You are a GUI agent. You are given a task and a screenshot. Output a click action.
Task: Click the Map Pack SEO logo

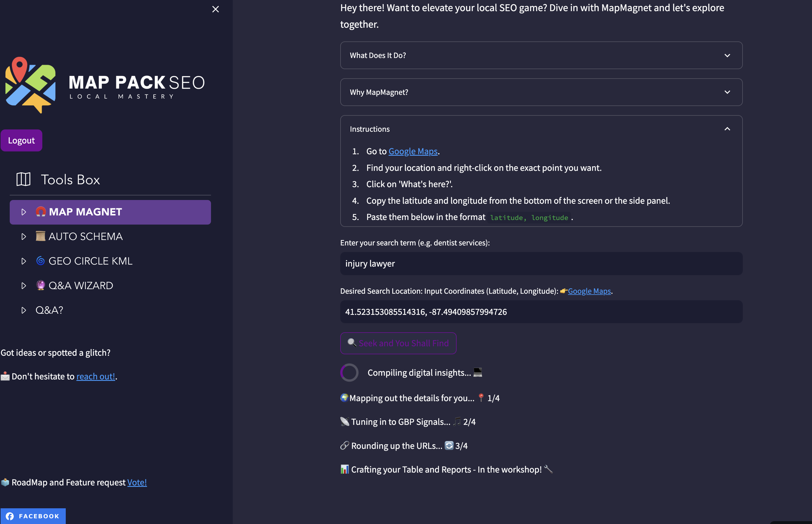point(105,85)
